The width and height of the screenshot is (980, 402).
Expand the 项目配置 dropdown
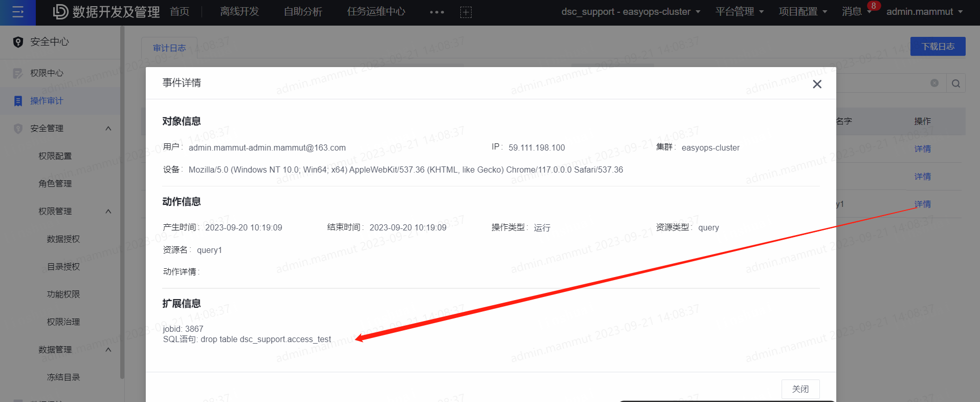[x=803, y=12]
